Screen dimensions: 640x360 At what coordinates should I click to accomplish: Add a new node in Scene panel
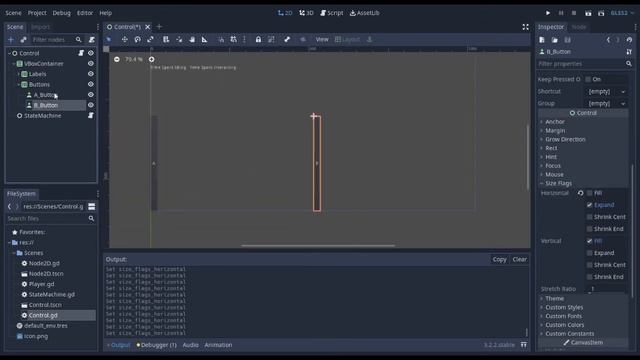(11, 40)
